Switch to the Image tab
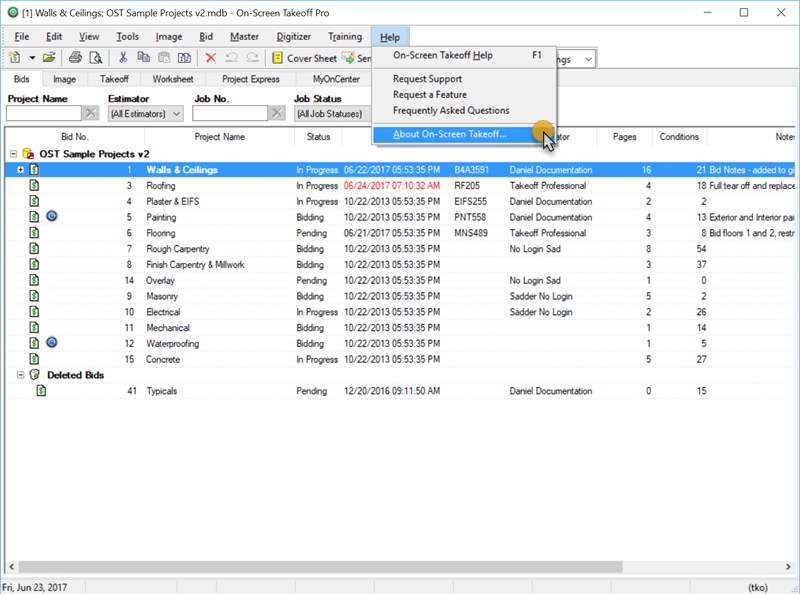 tap(64, 79)
